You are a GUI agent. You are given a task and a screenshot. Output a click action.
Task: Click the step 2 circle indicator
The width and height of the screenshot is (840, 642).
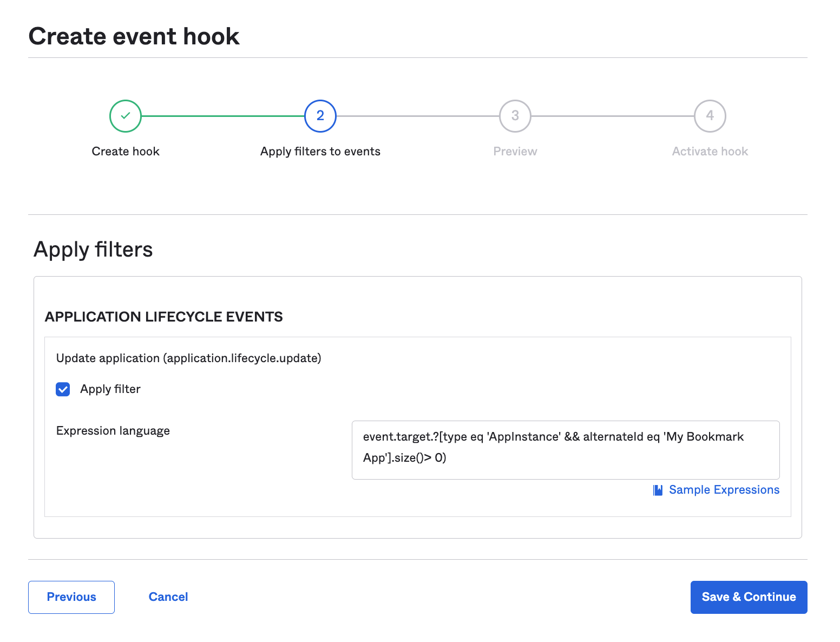click(320, 116)
